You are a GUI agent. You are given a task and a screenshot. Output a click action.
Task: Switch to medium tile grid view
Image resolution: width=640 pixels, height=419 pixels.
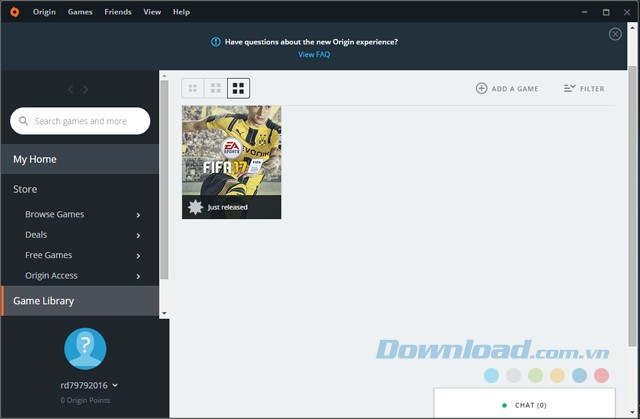[216, 89]
